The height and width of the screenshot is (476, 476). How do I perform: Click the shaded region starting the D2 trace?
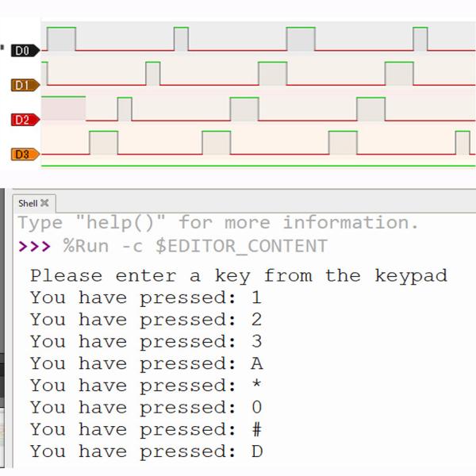(63, 109)
